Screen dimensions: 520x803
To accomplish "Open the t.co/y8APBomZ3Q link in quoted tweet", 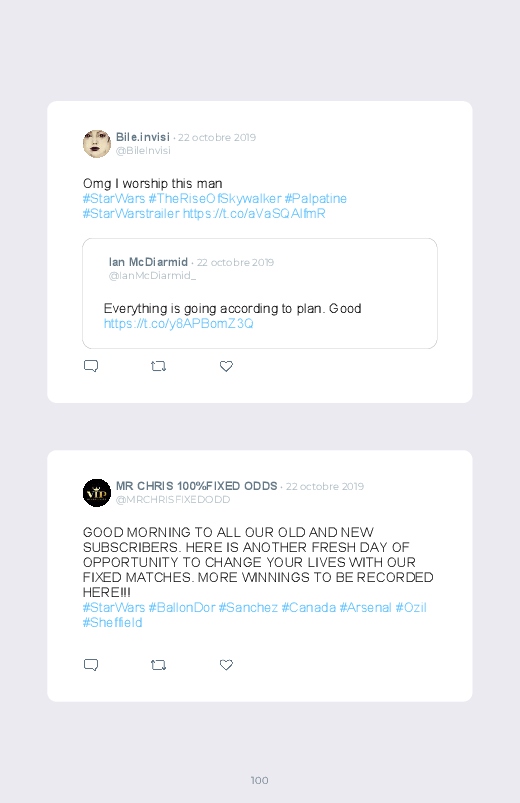I will (x=178, y=324).
